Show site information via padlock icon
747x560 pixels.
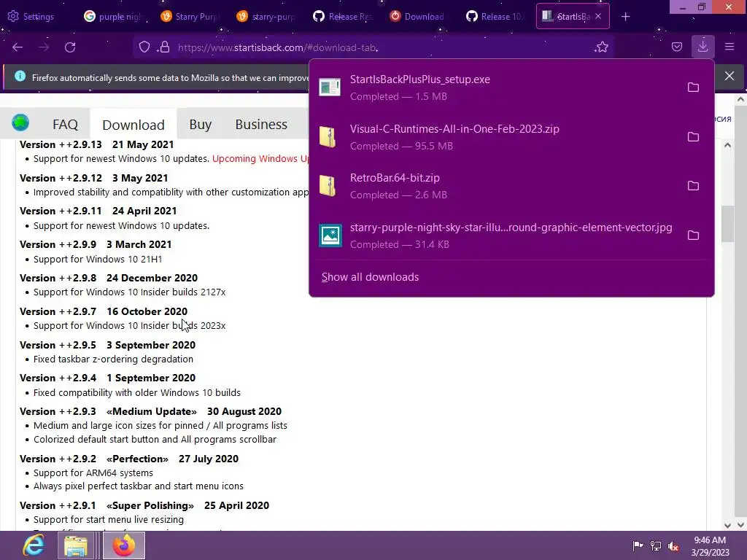click(164, 47)
